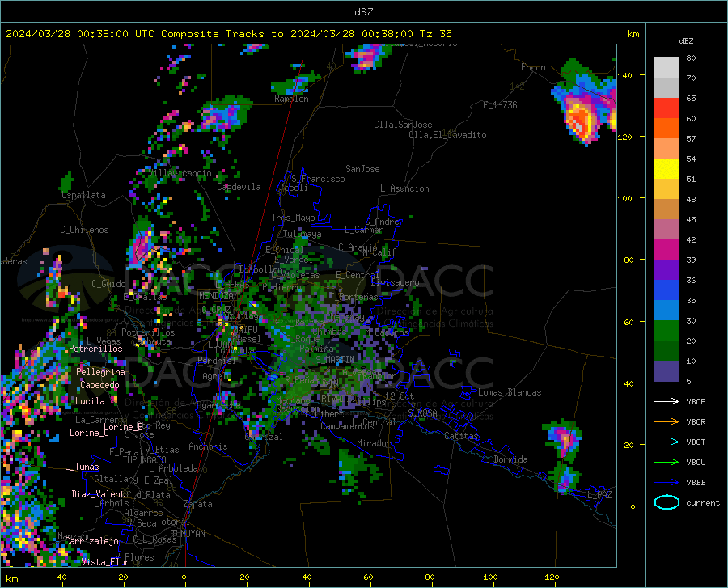Click the Encon place label
The height and width of the screenshot is (588, 728).
[533, 67]
